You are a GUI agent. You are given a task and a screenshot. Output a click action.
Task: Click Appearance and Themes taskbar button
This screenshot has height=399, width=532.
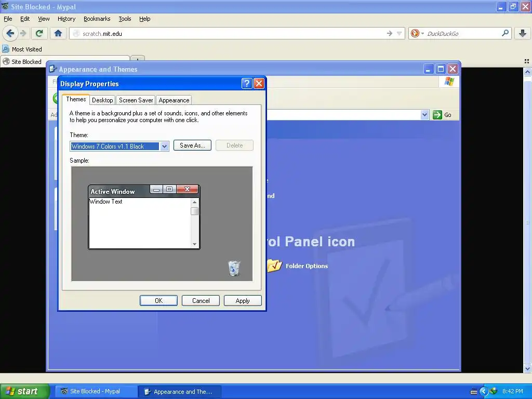click(x=180, y=392)
